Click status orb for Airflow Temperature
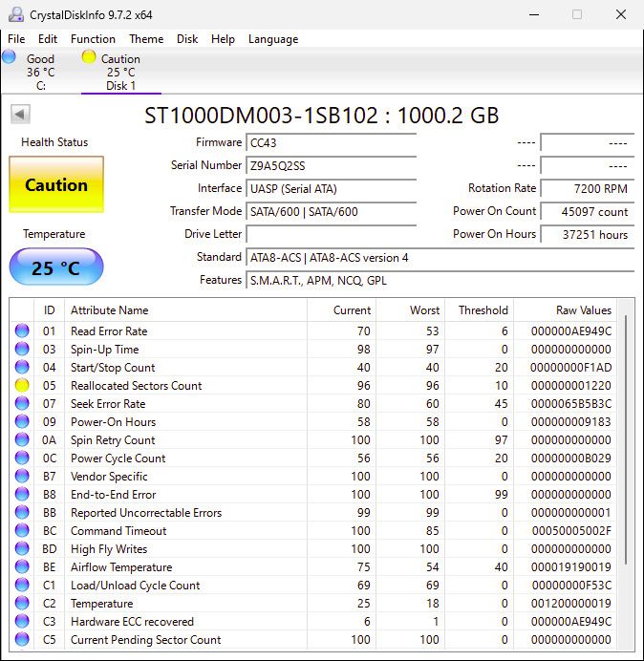Image resolution: width=644 pixels, height=661 pixels. coord(22,566)
